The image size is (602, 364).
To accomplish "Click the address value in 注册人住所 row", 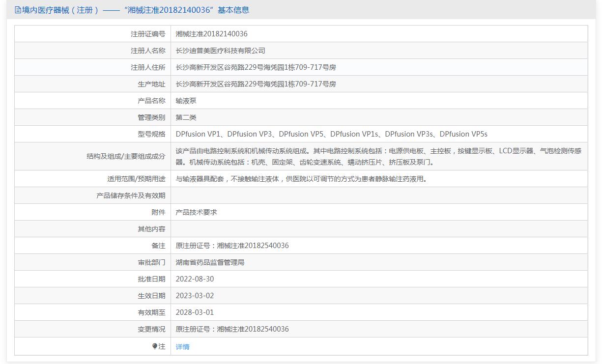I will click(256, 67).
